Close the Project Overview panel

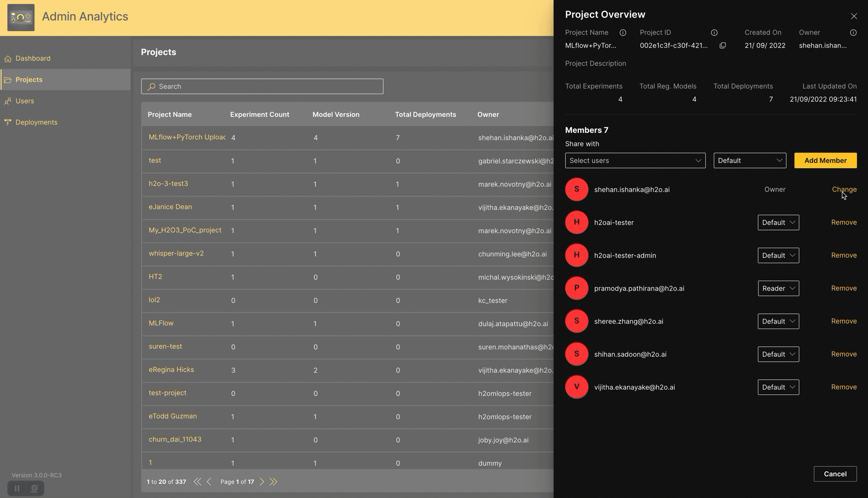[853, 16]
